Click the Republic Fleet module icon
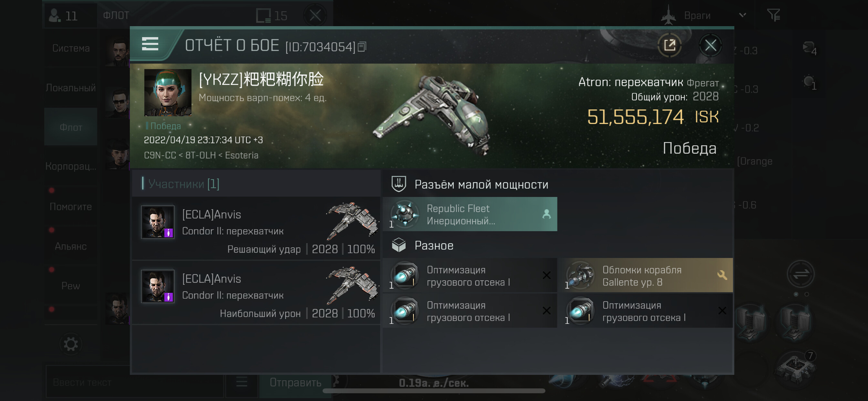The image size is (868, 401). 405,214
